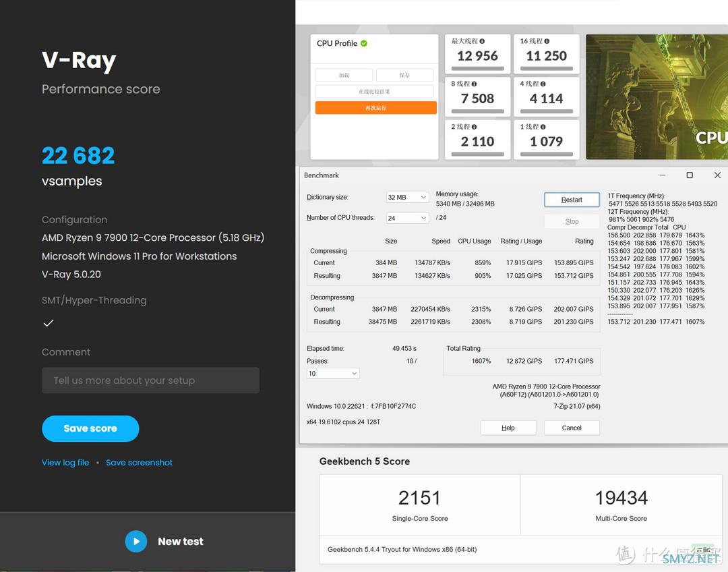Toggle the SMT/Hyper-Threading checkmark
Viewport: 728px width, 572px height.
point(49,323)
